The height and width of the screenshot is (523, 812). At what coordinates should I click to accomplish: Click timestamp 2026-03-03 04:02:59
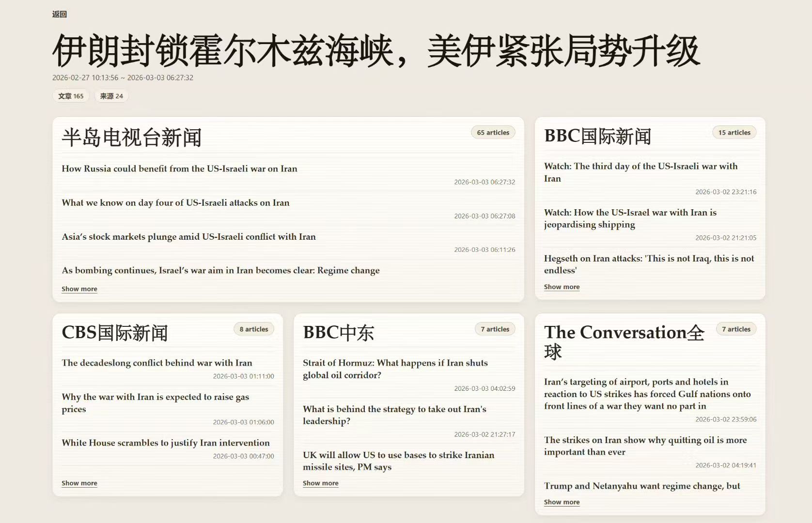click(x=484, y=388)
